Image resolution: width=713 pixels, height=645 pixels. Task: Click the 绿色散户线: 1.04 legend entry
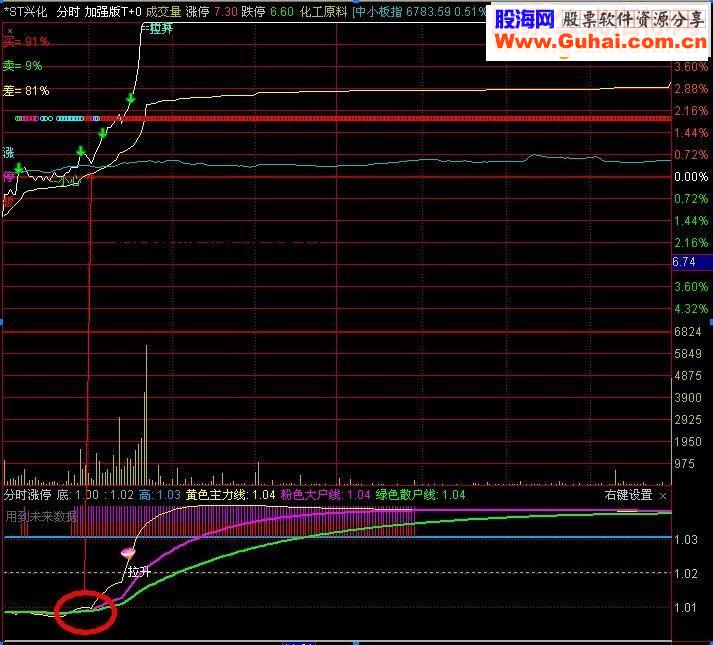(421, 495)
